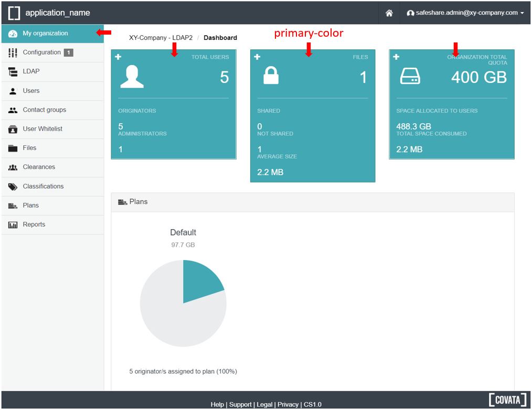Open Configuration in the sidebar
The height and width of the screenshot is (410, 532).
(x=52, y=52)
